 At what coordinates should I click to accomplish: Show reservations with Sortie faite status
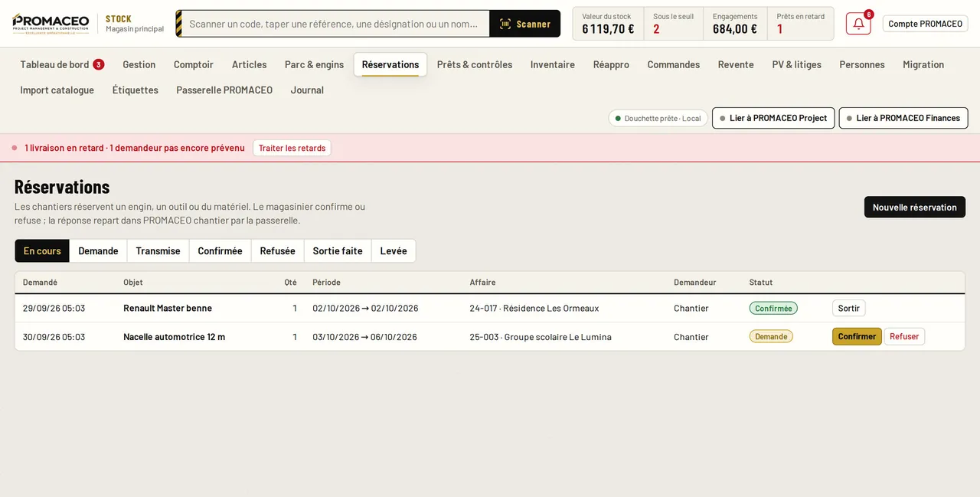[x=338, y=251]
